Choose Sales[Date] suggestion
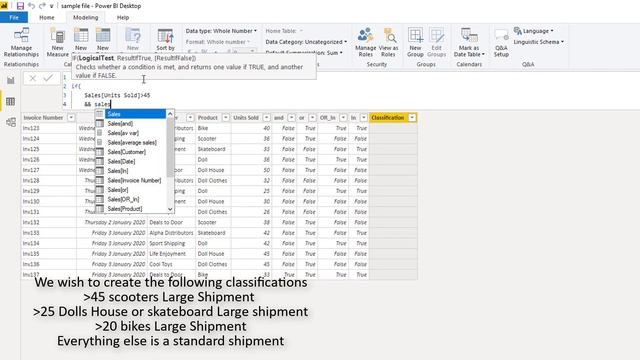This screenshot has height=360, width=640. point(131,161)
